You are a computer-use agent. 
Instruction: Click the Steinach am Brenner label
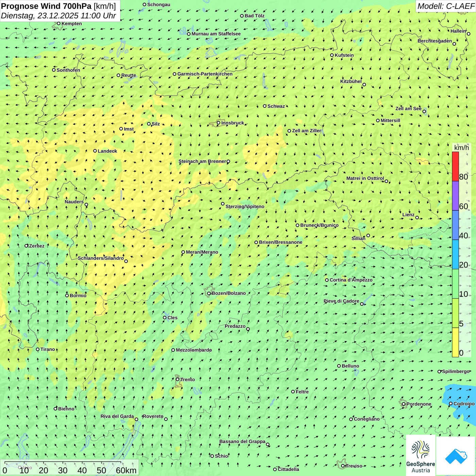[202, 161]
